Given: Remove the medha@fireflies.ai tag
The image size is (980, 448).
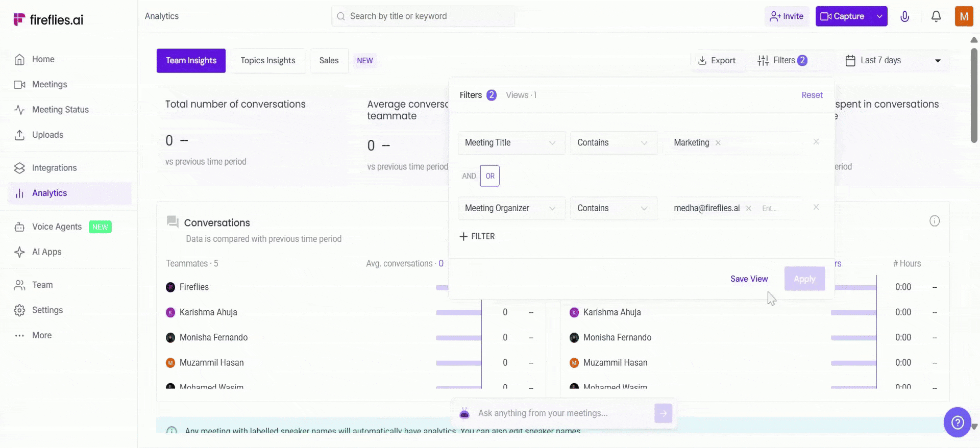Looking at the screenshot, I should pos(748,208).
